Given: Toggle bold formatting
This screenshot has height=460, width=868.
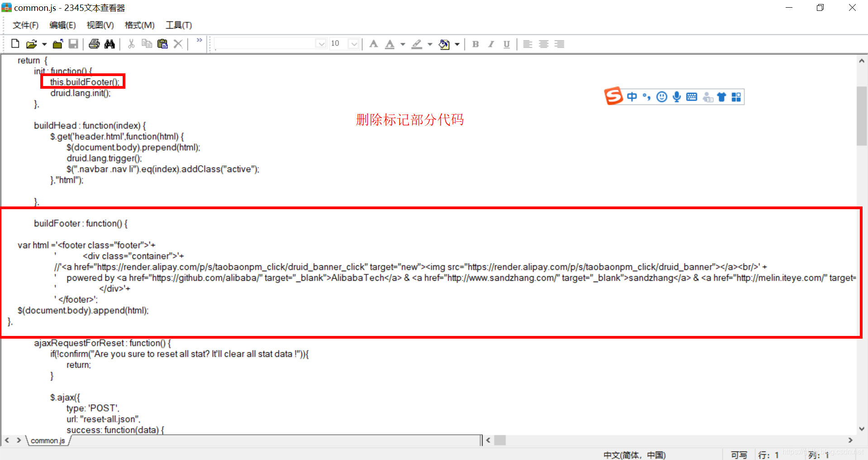Looking at the screenshot, I should point(475,44).
